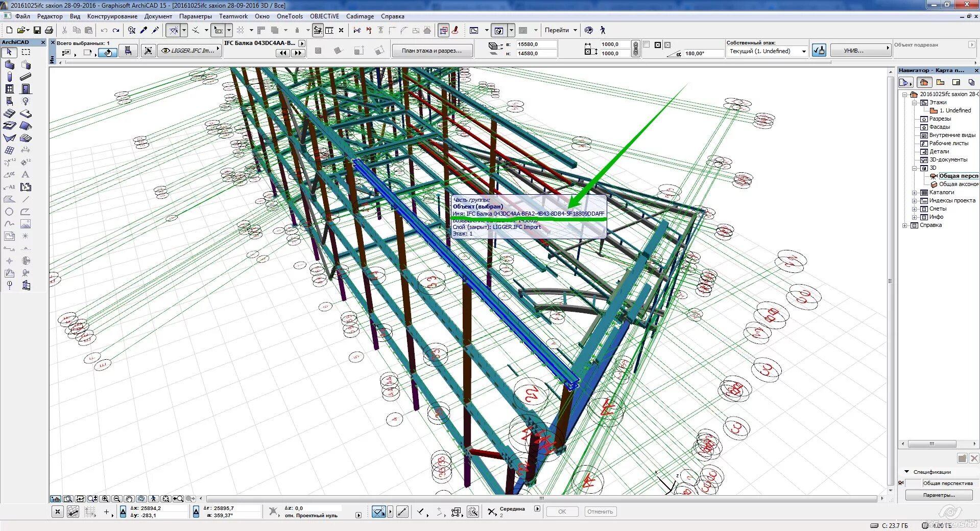Click the syntax brush check icon in the info box

pyautogui.click(x=819, y=51)
